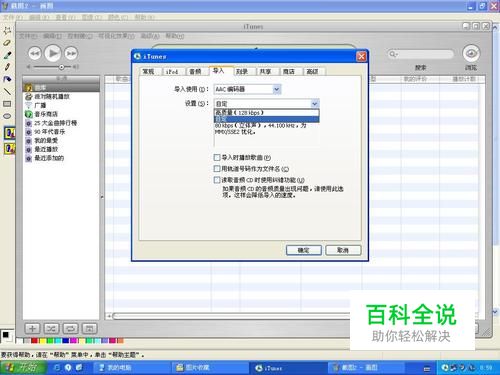Collapse the 设置 dropdown arrow
The width and height of the screenshot is (500, 375).
[314, 104]
